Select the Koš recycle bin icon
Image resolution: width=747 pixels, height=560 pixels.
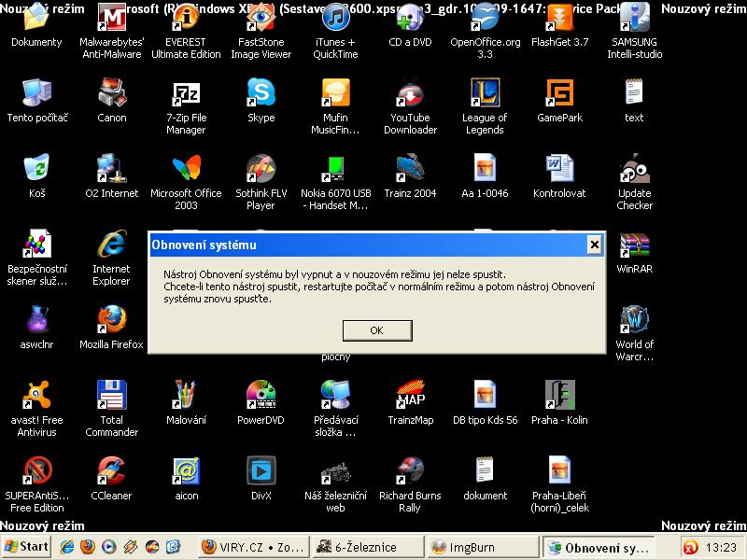pyautogui.click(x=36, y=168)
